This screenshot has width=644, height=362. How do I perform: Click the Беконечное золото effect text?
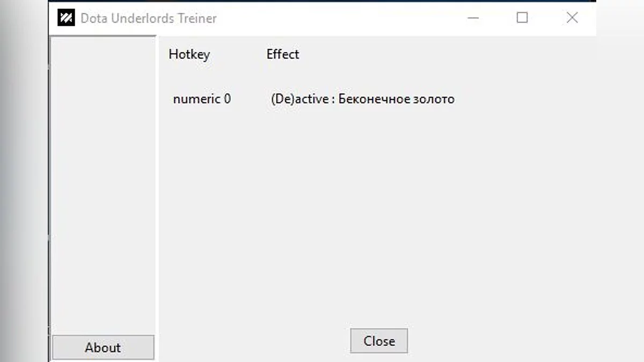[397, 99]
